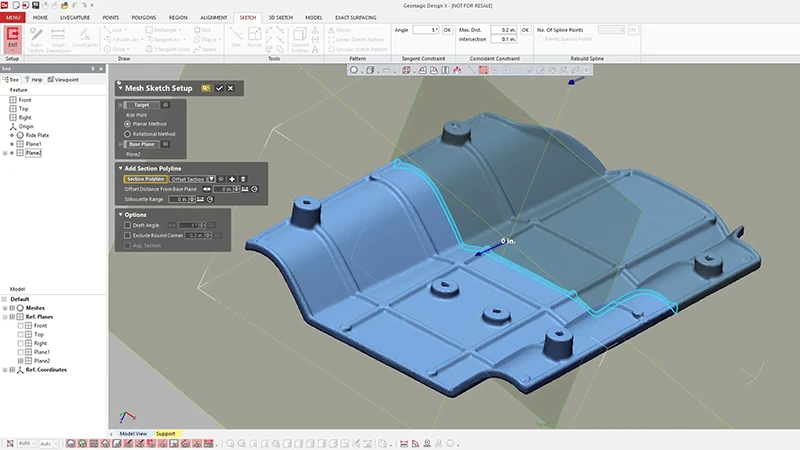The height and width of the screenshot is (450, 800).
Task: Confirm Mesh Sketch Setup with checkmark
Action: pyautogui.click(x=218, y=88)
